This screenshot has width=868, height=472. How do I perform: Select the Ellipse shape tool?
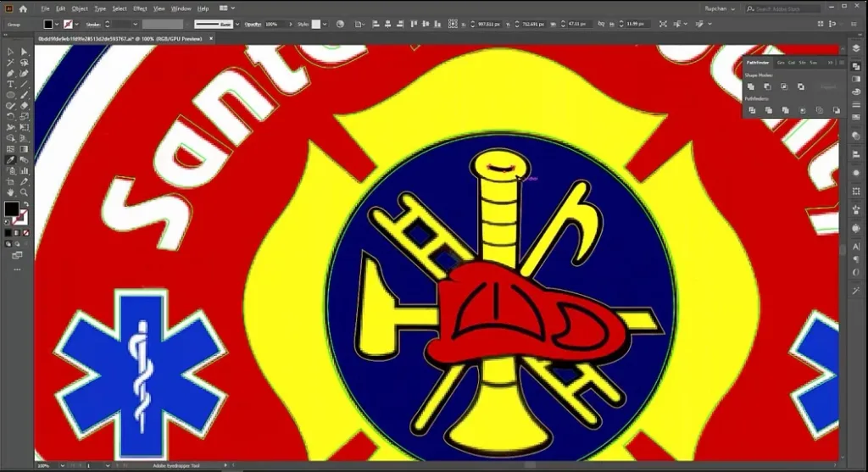tap(10, 95)
